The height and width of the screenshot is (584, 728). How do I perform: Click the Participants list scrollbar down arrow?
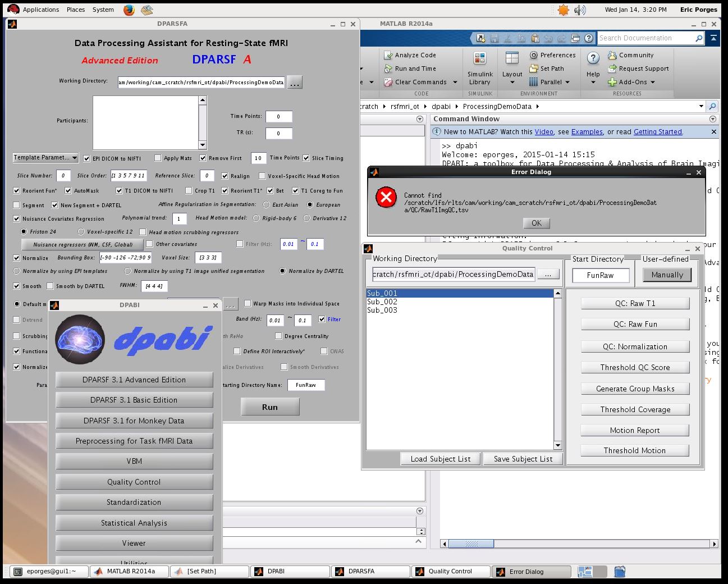(203, 145)
